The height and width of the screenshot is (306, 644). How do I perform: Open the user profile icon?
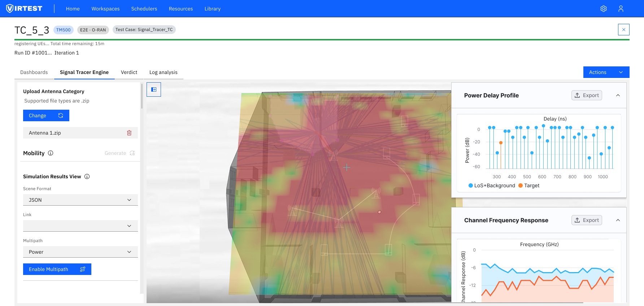pyautogui.click(x=621, y=9)
